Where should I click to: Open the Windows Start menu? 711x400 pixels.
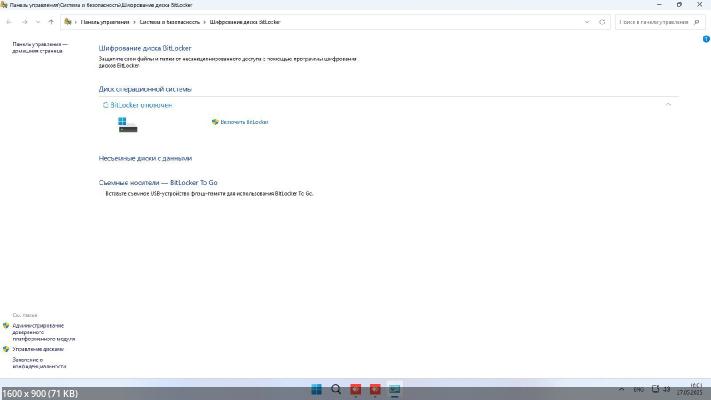point(317,389)
